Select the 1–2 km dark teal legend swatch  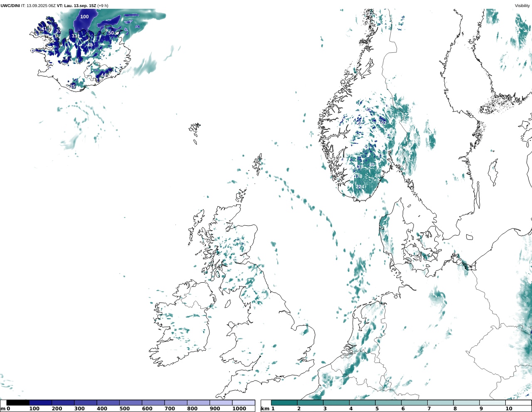click(284, 402)
